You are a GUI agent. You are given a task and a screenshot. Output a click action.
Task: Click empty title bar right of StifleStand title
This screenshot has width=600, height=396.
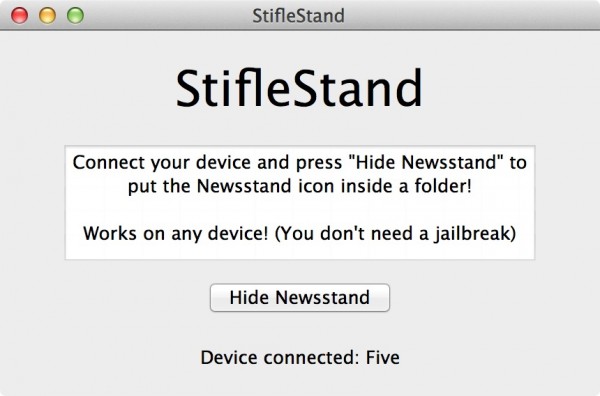pyautogui.click(x=471, y=16)
